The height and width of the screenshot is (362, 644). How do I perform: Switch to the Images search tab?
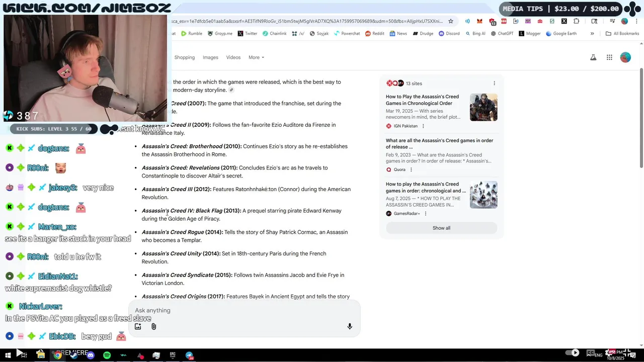pos(210,57)
